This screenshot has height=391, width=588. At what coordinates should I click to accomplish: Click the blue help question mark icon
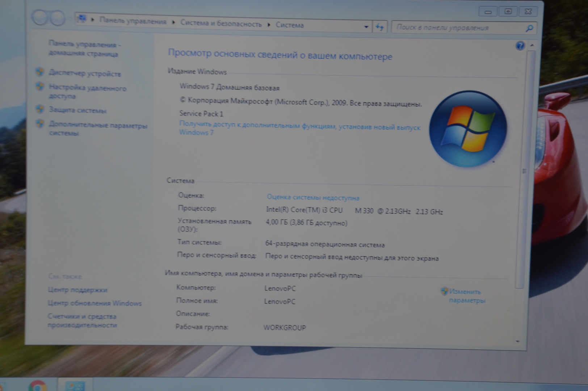pos(520,46)
